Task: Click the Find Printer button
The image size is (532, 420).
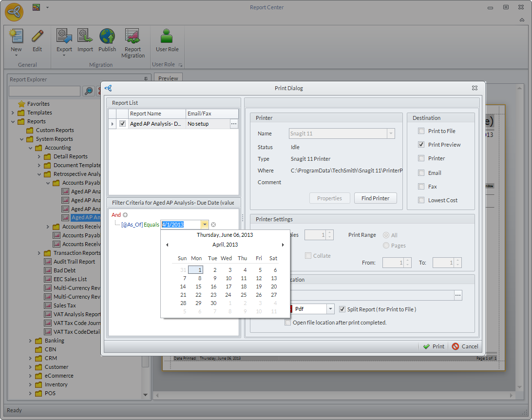Action: [x=375, y=198]
